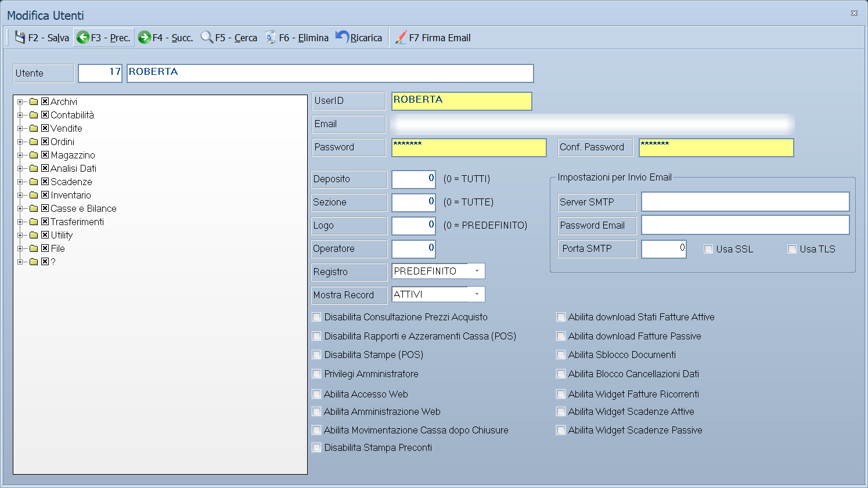Focus the Password field
Image resolution: width=868 pixels, height=488 pixels.
[469, 147]
